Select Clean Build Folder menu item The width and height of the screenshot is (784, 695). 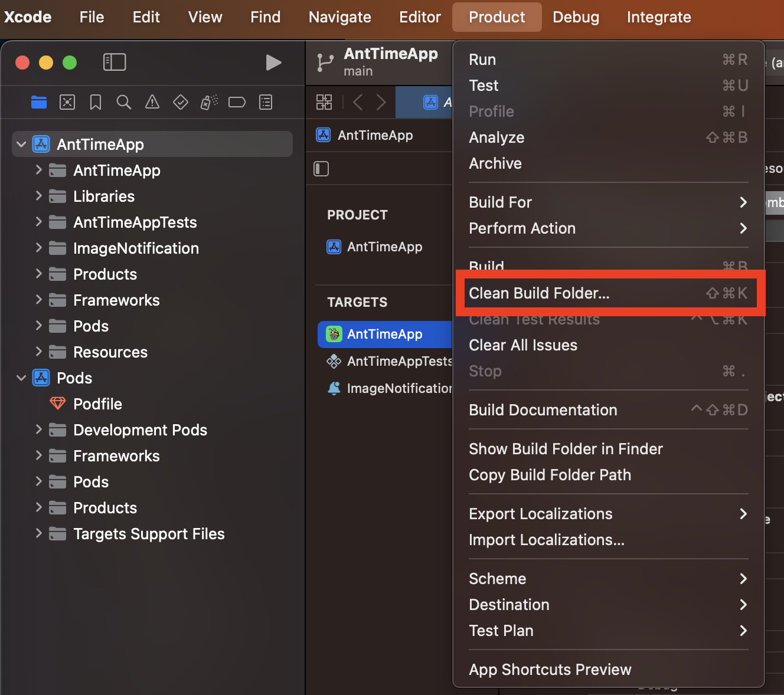(x=608, y=293)
